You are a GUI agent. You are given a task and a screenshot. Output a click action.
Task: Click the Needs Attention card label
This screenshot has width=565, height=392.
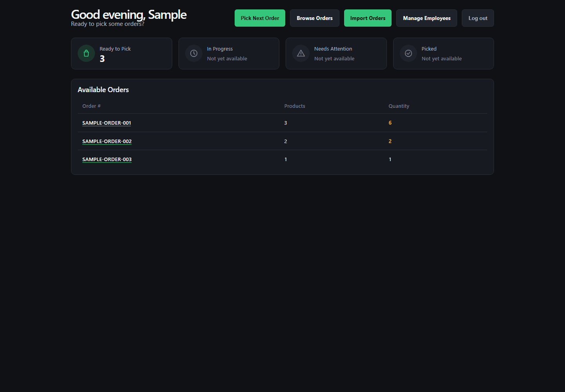(333, 49)
